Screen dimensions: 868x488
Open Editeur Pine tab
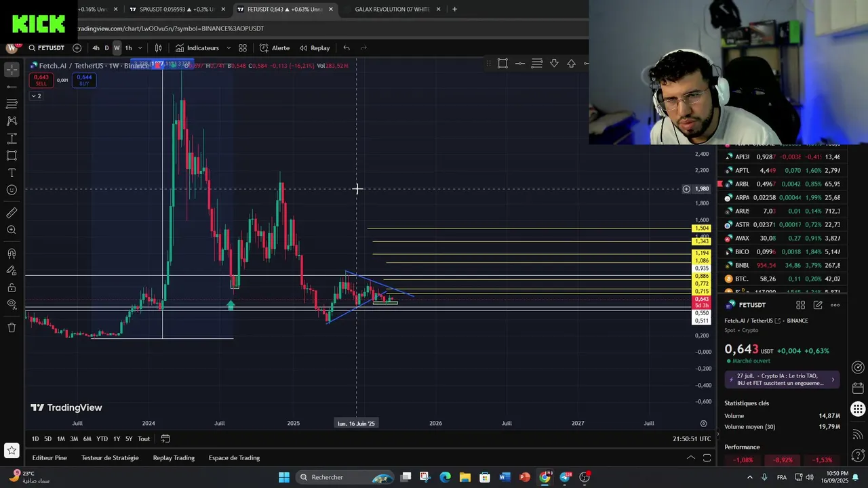(x=50, y=458)
